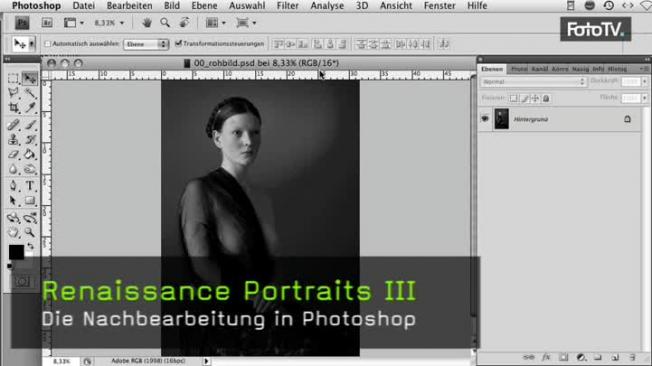
Task: Enable Automatisch auswählen checkbox
Action: (x=47, y=44)
